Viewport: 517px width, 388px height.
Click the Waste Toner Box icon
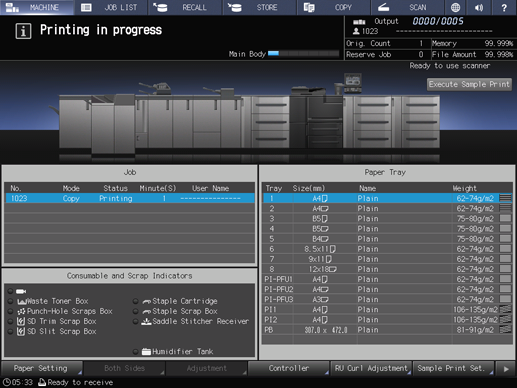pyautogui.click(x=22, y=301)
